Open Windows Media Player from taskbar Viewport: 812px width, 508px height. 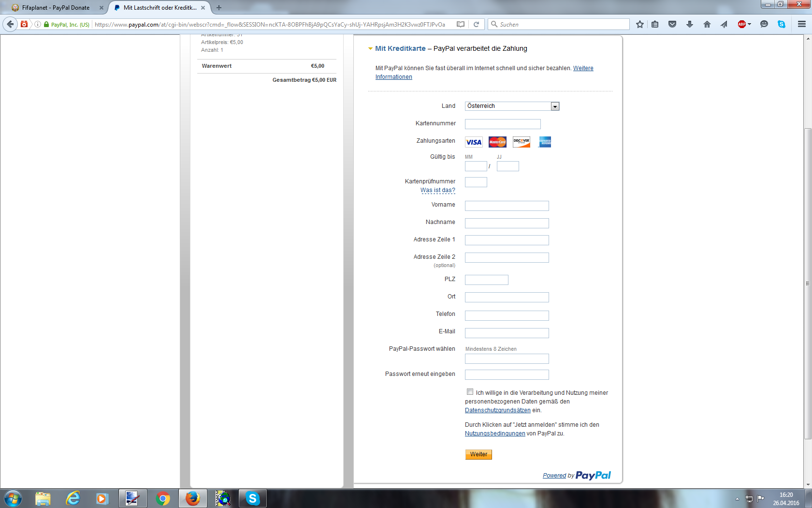coord(102,498)
